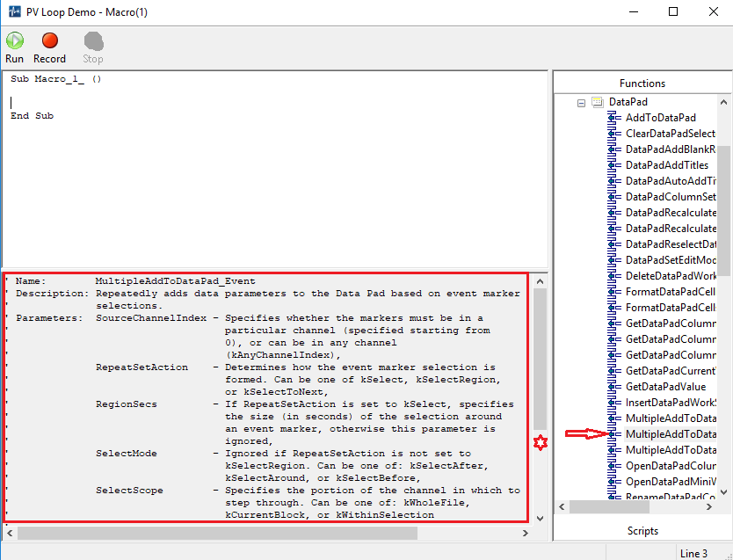Click the description pane's left scroll arrow
Screen dimensions: 733x560
coord(9,533)
